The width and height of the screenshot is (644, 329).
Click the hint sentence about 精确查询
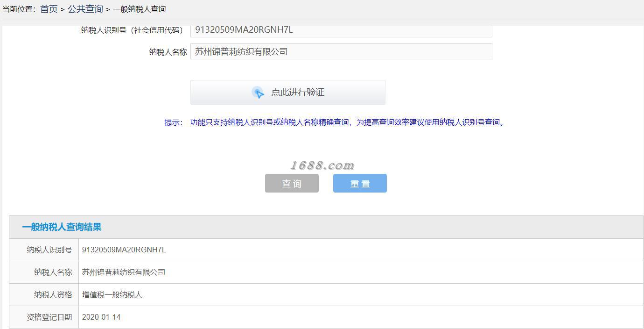pos(348,122)
